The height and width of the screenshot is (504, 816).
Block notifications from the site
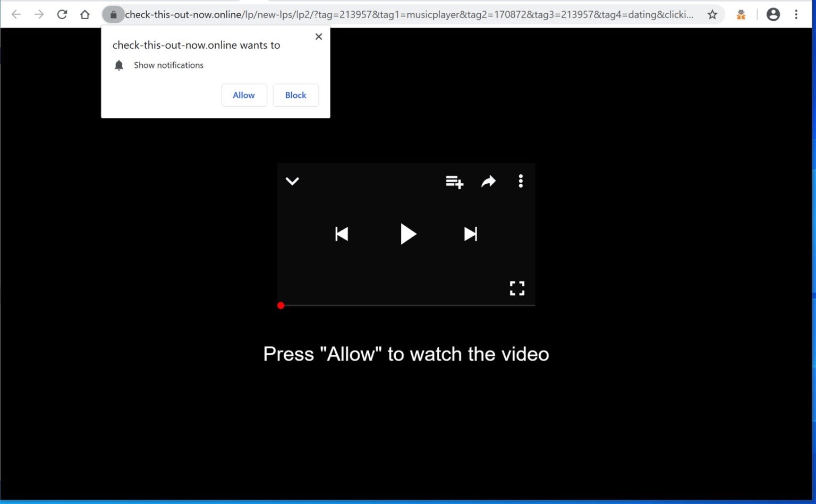click(295, 95)
